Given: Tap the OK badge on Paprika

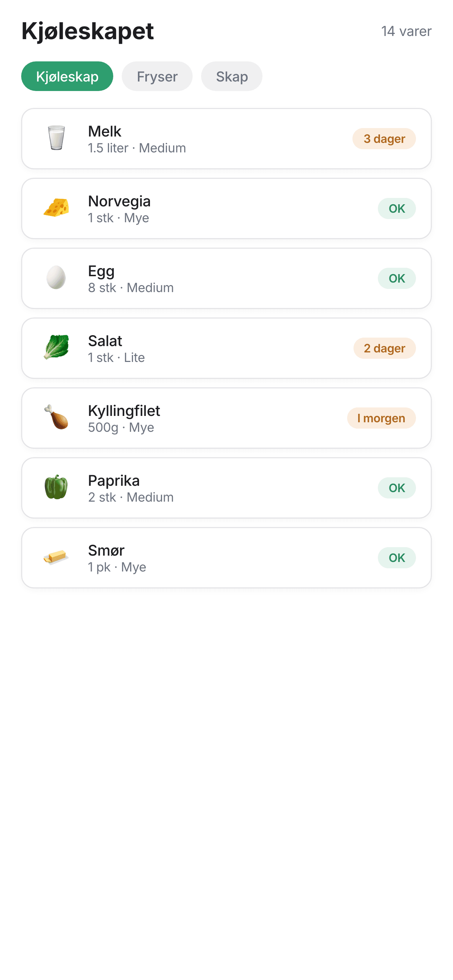Looking at the screenshot, I should click(396, 488).
